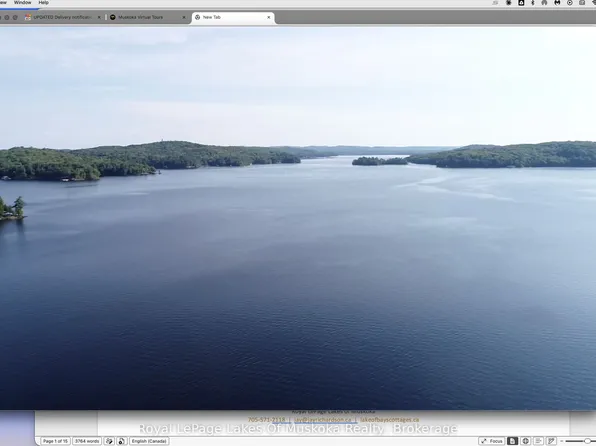Click the accessibility checker status icon
This screenshot has width=596, height=446.
122,441
